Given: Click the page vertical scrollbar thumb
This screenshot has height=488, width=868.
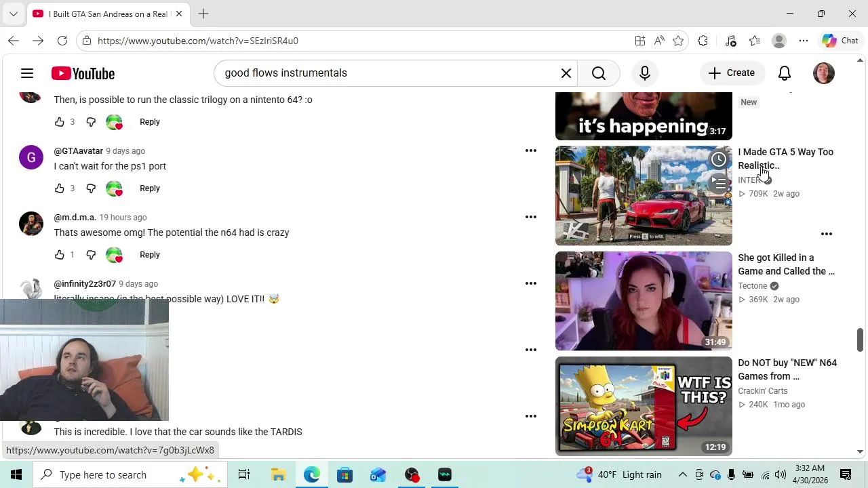Looking at the screenshot, I should (860, 340).
